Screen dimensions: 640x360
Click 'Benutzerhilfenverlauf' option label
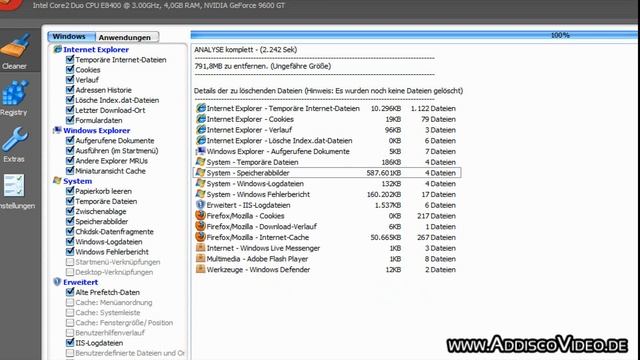coord(110,333)
